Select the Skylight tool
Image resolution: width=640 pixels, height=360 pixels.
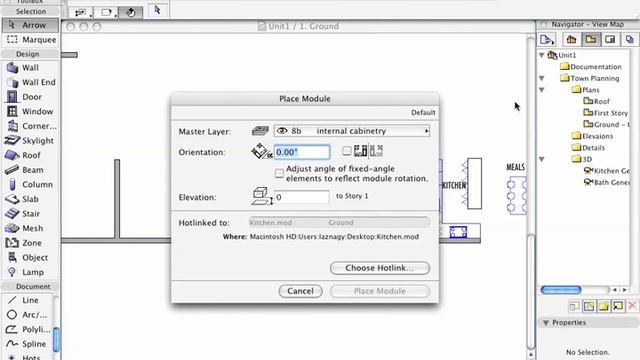click(30, 141)
